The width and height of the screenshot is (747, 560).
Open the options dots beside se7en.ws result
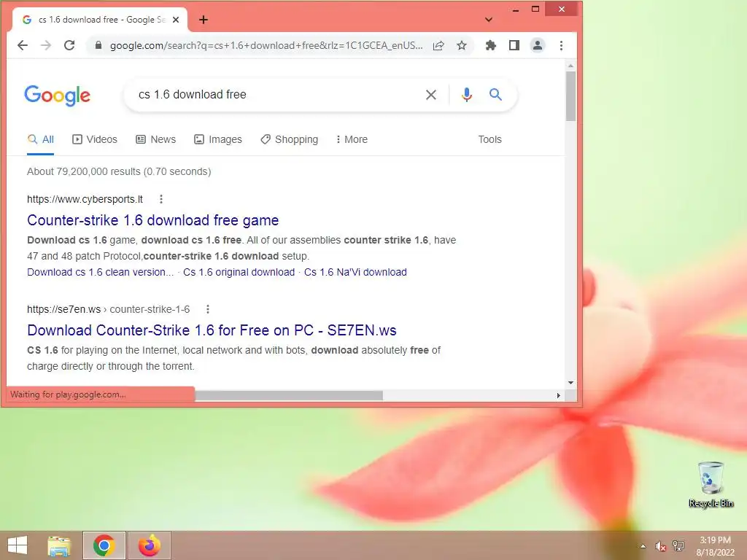208,309
